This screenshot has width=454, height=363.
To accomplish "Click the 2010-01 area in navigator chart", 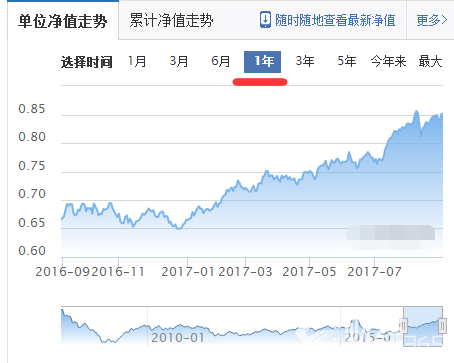I will click(178, 338).
